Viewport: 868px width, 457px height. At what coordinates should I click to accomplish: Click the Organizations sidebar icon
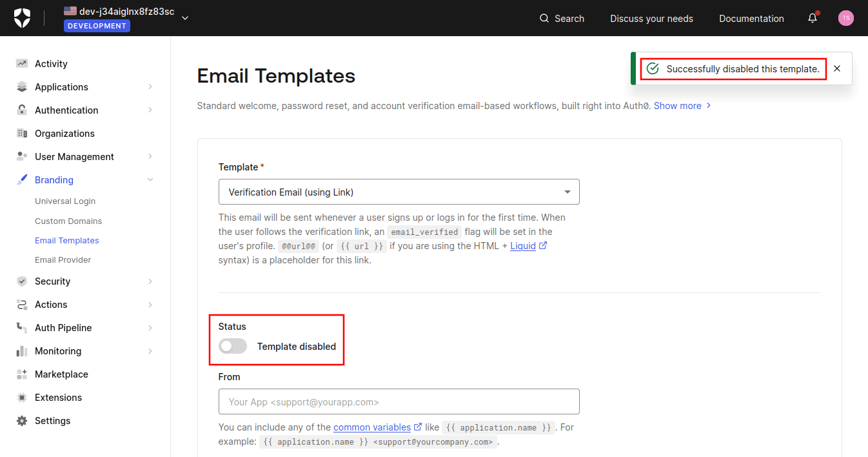pyautogui.click(x=23, y=133)
